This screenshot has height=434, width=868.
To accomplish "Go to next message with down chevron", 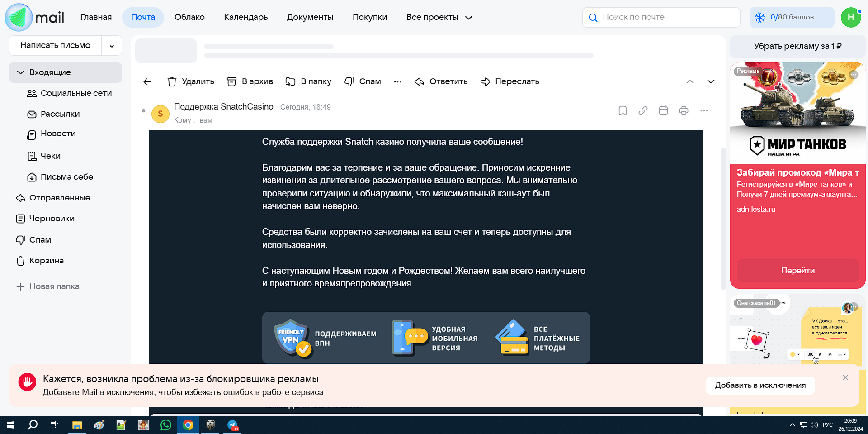I will point(711,81).
